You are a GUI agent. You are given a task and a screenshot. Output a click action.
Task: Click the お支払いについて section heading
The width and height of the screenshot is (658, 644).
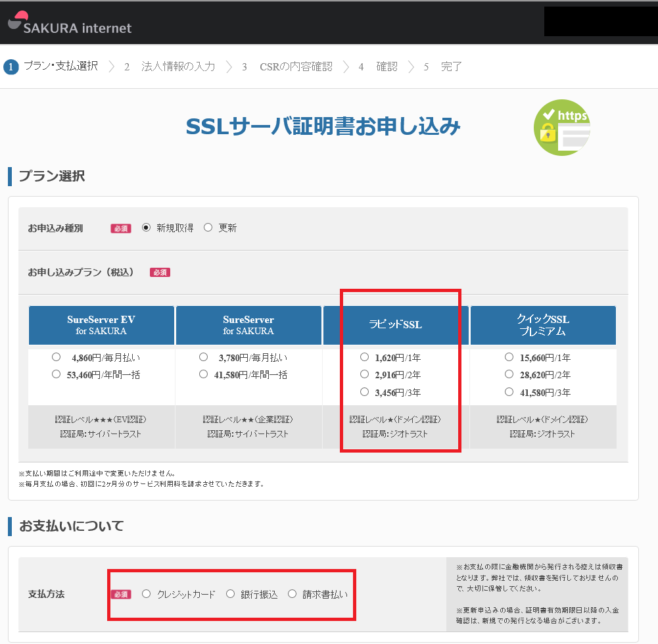pyautogui.click(x=72, y=526)
